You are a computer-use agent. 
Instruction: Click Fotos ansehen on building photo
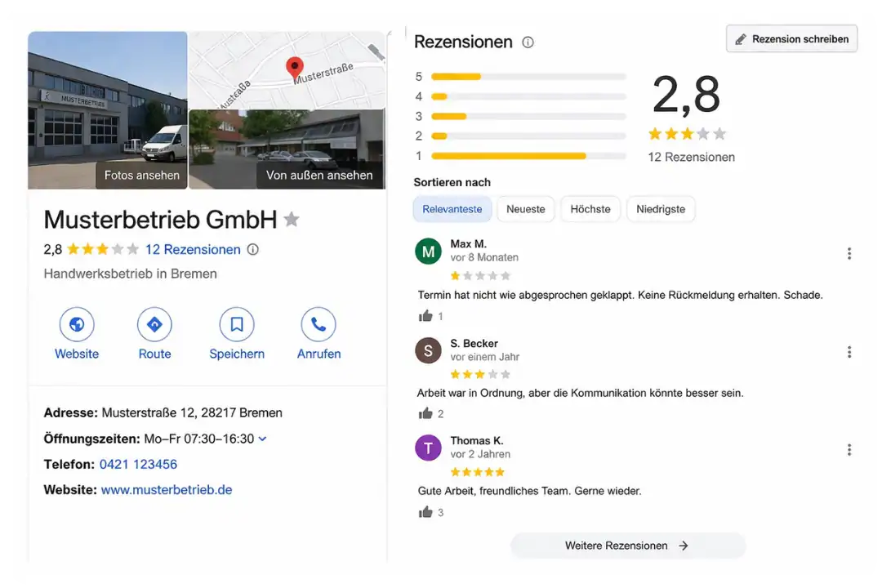pyautogui.click(x=141, y=175)
